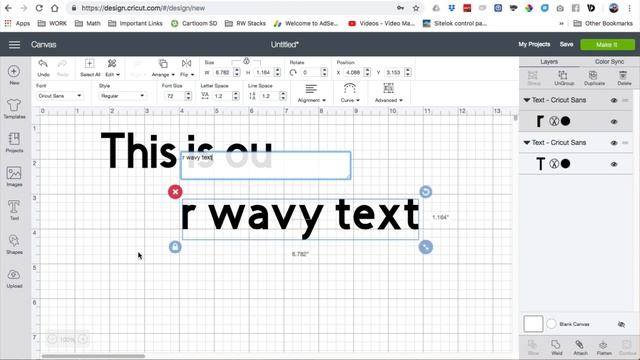Click the Attach tool
Screen dimensions: 640x360
pyautogui.click(x=580, y=347)
